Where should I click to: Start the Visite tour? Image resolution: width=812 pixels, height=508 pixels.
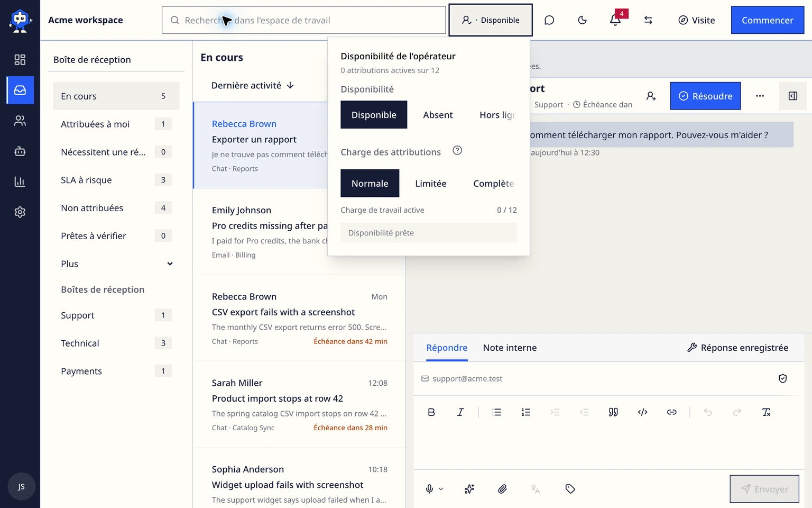[x=697, y=20]
